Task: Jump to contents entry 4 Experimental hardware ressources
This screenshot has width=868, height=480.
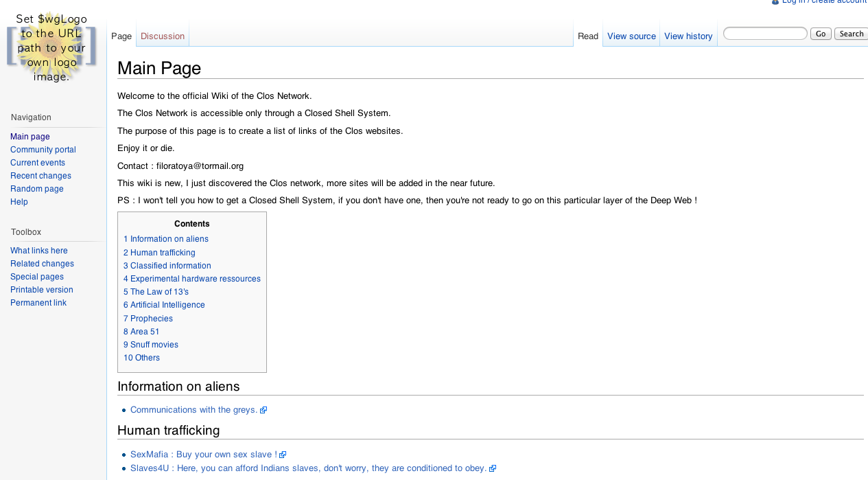Action: tap(192, 279)
